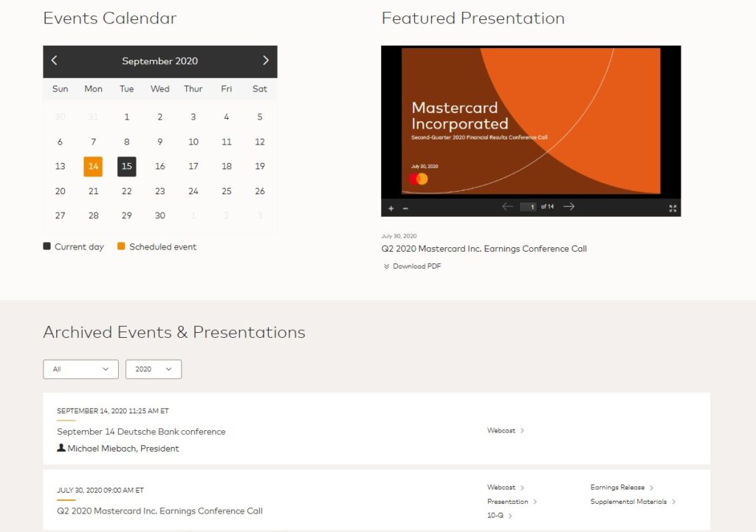Select September 14 scheduled event date

[x=93, y=167]
